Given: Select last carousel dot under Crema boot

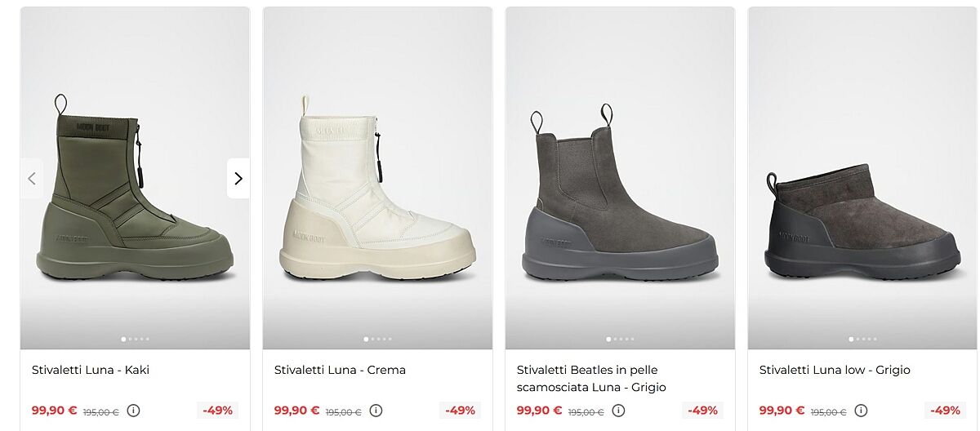Looking at the screenshot, I should tap(390, 339).
